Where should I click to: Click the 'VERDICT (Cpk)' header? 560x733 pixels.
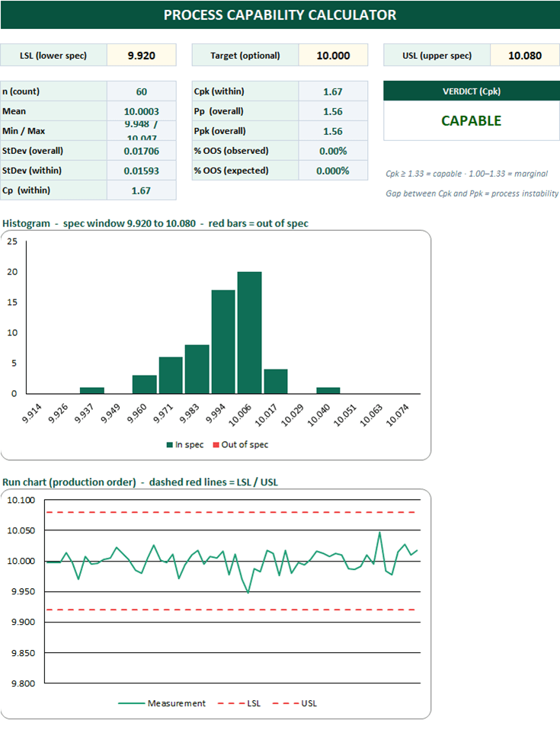point(471,91)
